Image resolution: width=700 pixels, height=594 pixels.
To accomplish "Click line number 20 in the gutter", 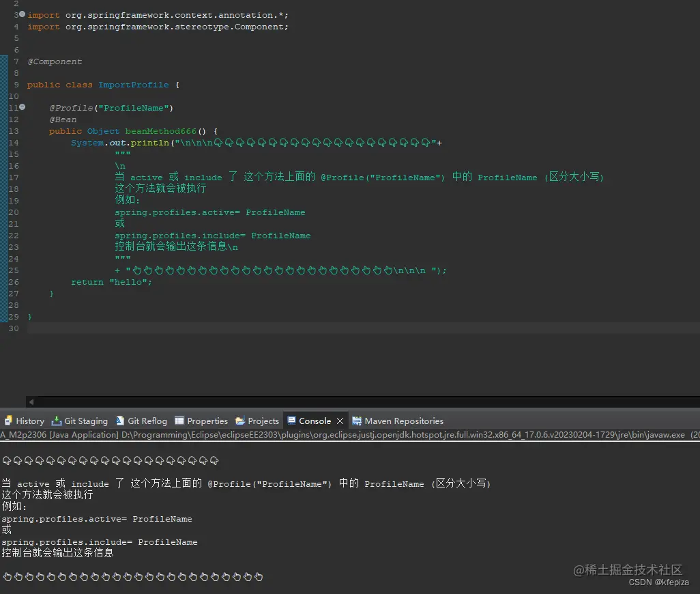I will tap(14, 212).
